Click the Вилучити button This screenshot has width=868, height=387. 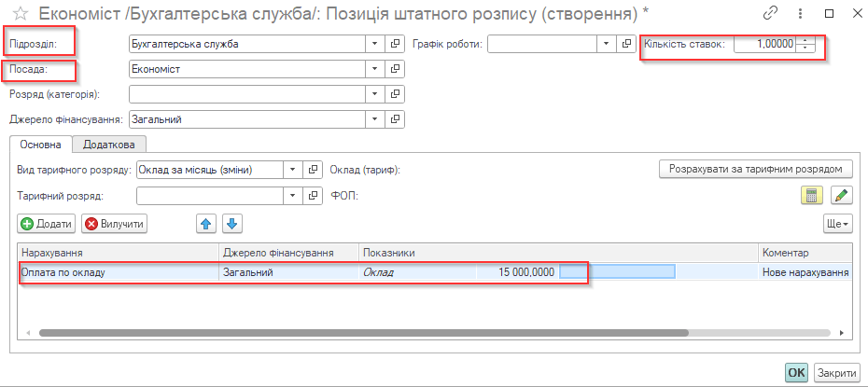115,224
